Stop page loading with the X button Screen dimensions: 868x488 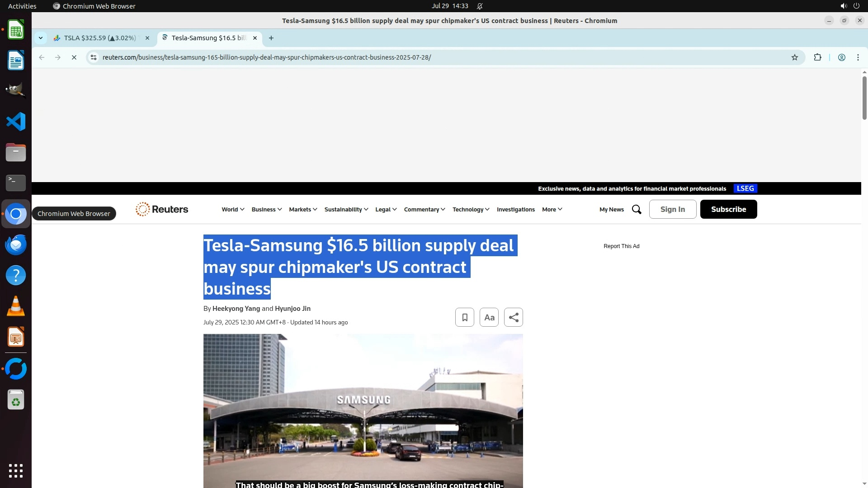coord(74,57)
